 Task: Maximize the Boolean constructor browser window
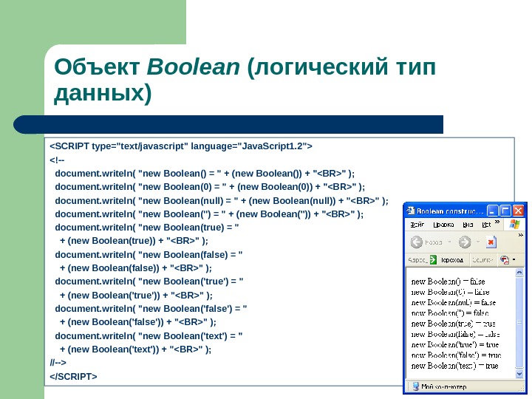pos(505,211)
